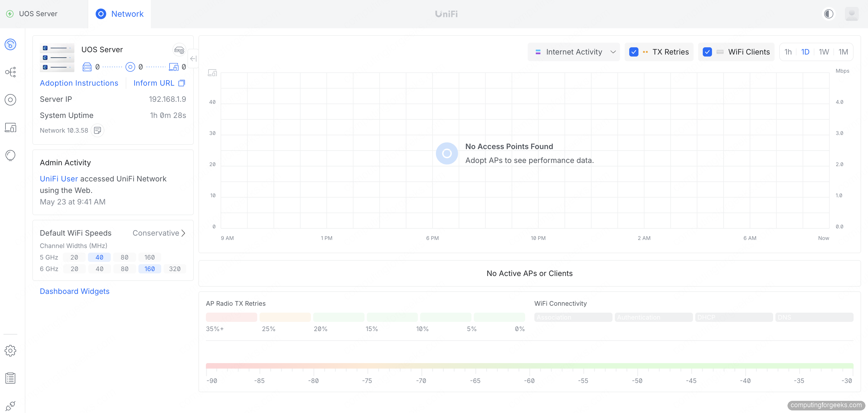Expand the Conservative WiFi speeds option
The width and height of the screenshot is (868, 413).
coord(159,233)
